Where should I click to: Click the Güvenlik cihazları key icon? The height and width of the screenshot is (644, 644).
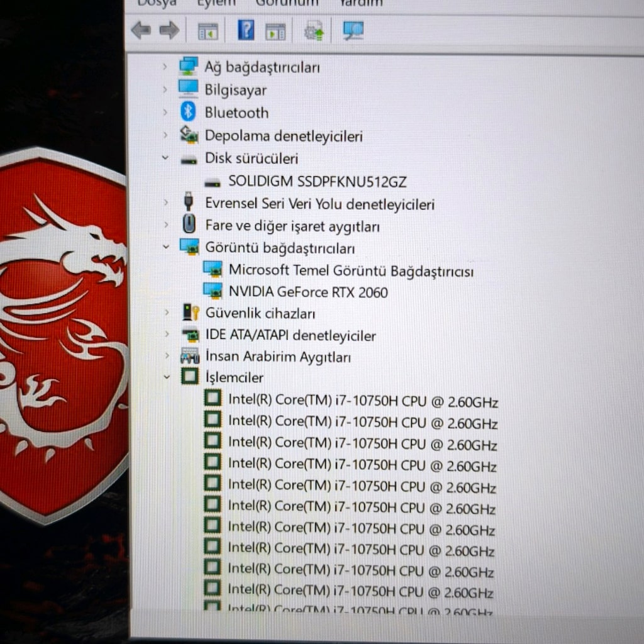(x=191, y=312)
